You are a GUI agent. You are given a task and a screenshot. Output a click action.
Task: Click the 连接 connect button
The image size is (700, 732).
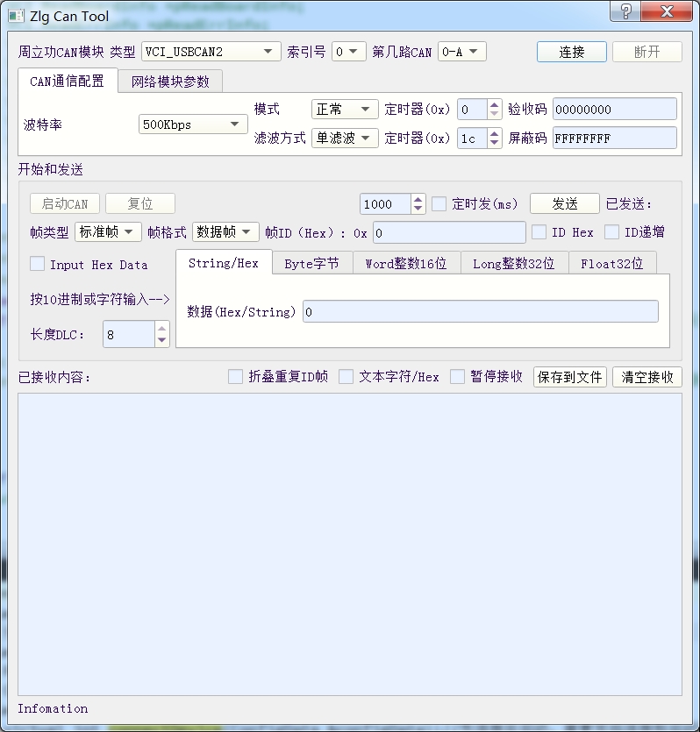[572, 52]
